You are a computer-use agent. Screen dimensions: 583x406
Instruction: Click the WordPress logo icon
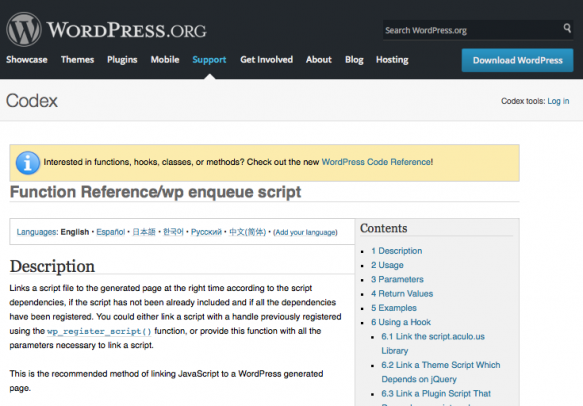[x=24, y=30]
